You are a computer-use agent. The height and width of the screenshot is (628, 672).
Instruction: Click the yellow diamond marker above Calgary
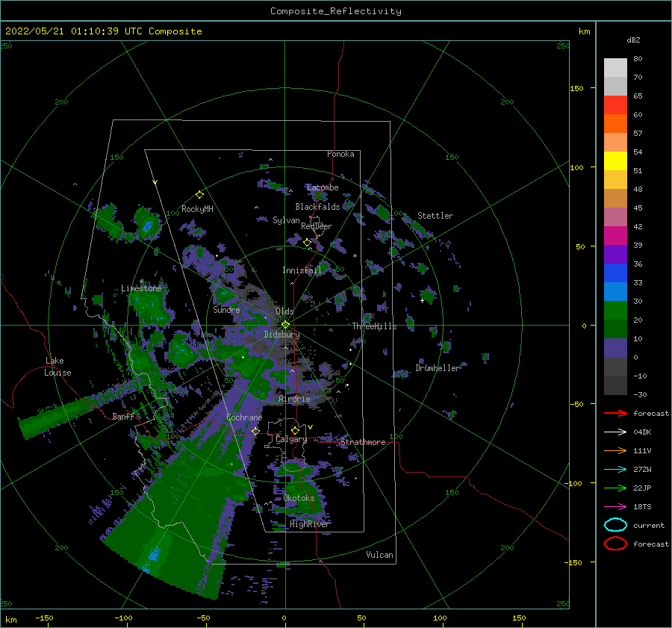tap(295, 430)
